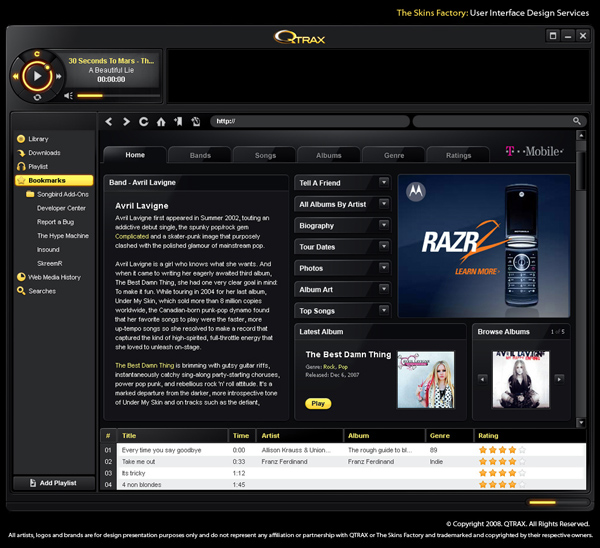Adjust the volume slider
This screenshot has height=548, width=600.
tap(118, 96)
